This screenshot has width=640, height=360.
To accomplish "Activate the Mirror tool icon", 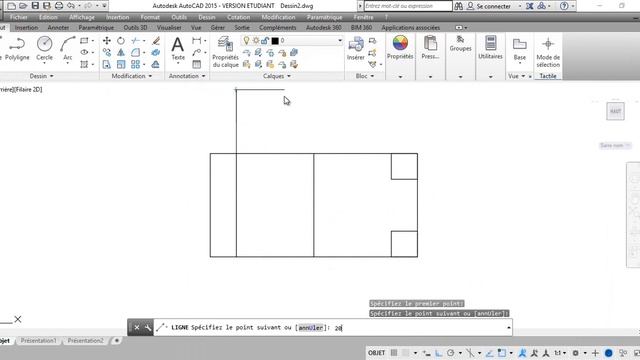I will [121, 53].
